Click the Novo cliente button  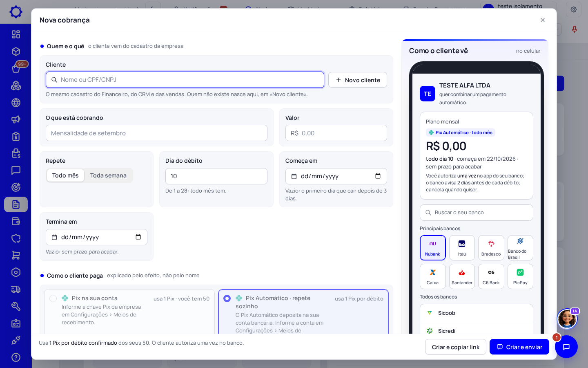pyautogui.click(x=358, y=80)
